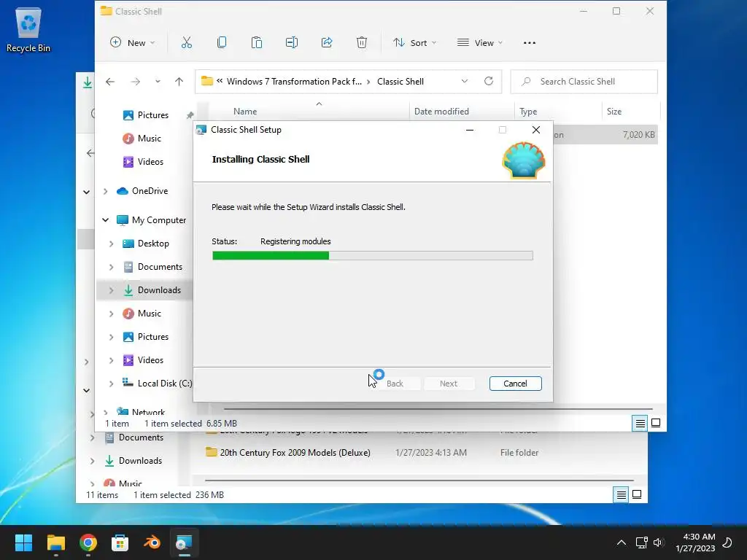
Task: Sort by the Size column header
Action: point(614,112)
